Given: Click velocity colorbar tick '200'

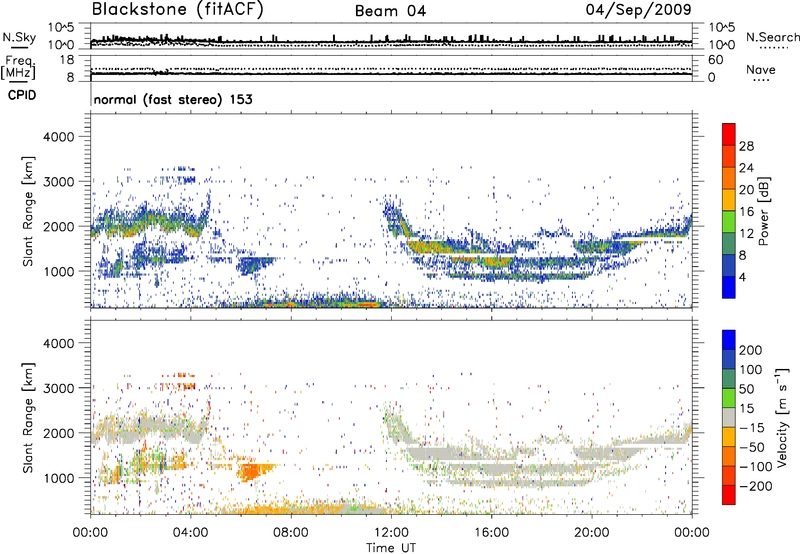Looking at the screenshot, I should [751, 350].
